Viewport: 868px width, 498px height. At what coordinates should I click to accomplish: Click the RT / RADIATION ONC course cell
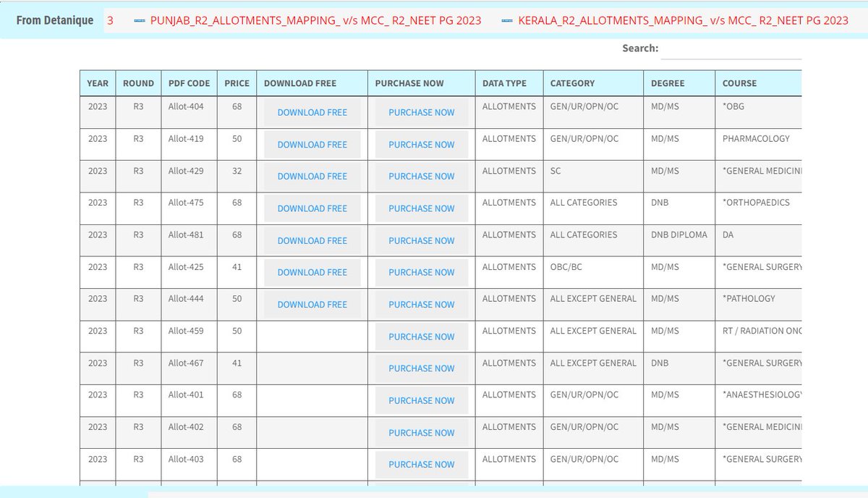pos(758,337)
